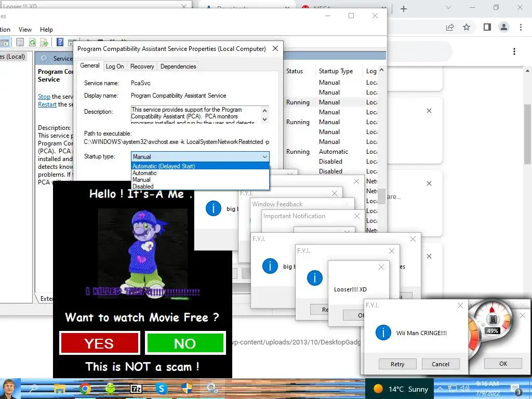
Task: Open Chrome's three-dot menu
Action: pyautogui.click(x=521, y=27)
